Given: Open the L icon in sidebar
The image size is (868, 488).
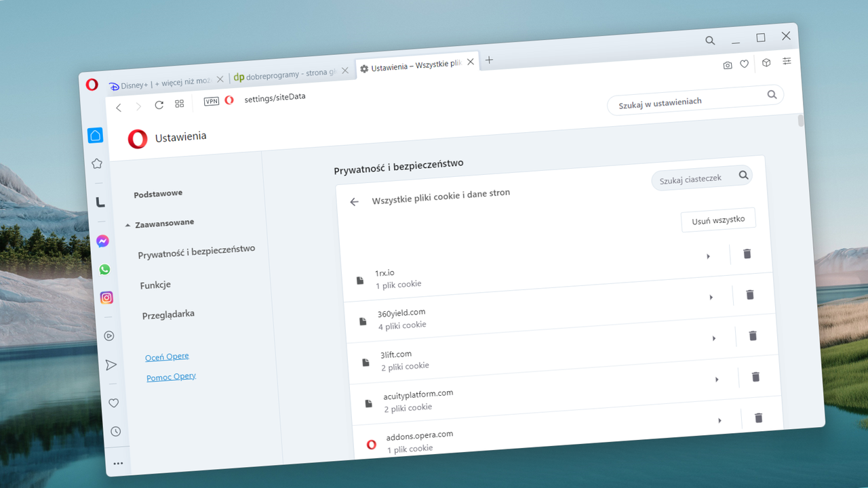Looking at the screenshot, I should tap(100, 202).
